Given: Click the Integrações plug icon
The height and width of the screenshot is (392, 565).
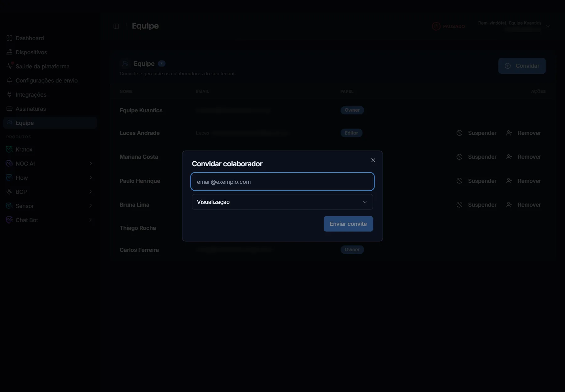Looking at the screenshot, I should tap(9, 94).
